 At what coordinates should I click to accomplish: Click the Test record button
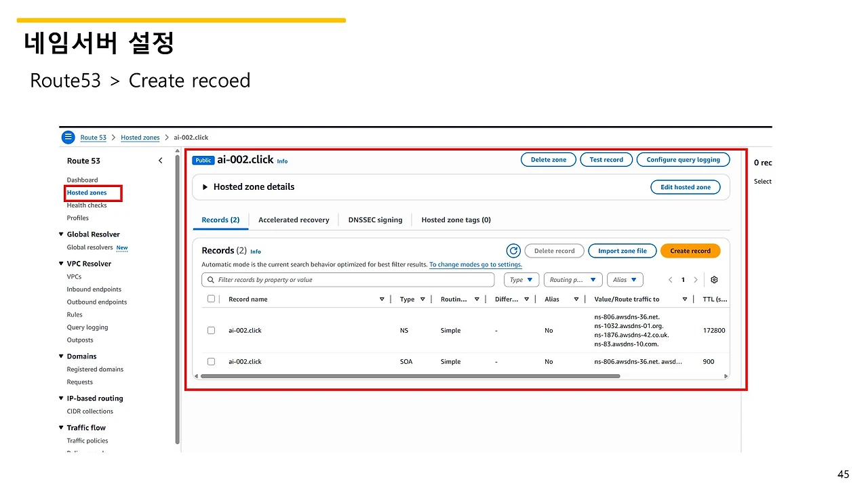pyautogui.click(x=606, y=160)
